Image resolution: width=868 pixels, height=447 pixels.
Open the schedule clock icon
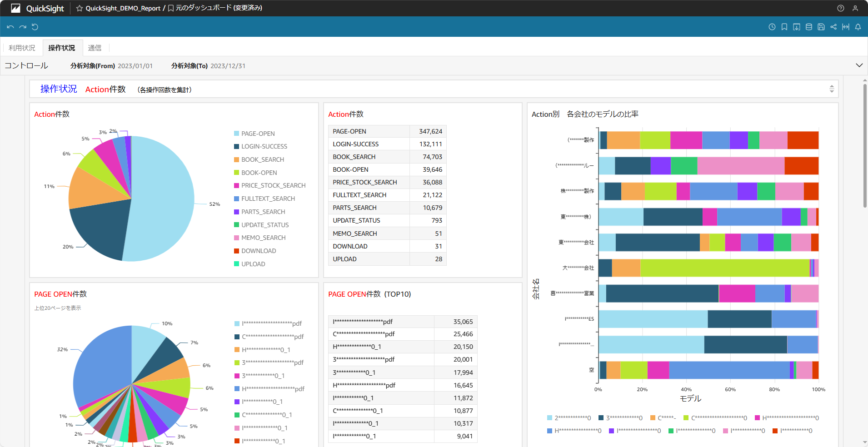click(x=772, y=27)
